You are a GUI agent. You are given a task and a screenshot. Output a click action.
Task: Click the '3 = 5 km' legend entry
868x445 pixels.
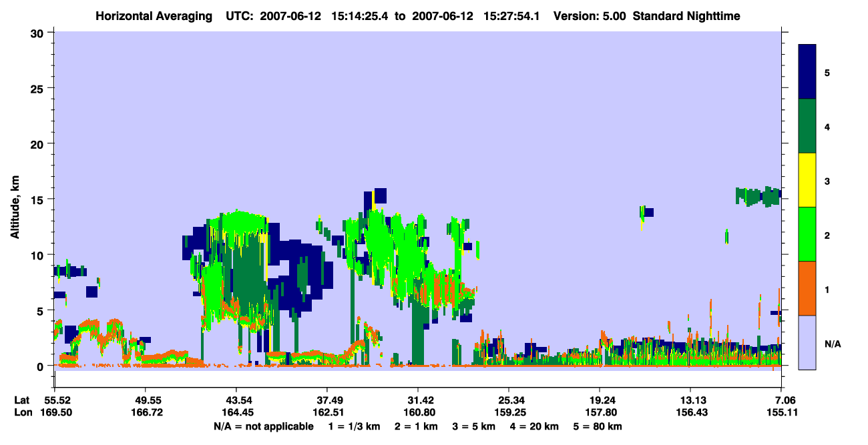click(473, 426)
